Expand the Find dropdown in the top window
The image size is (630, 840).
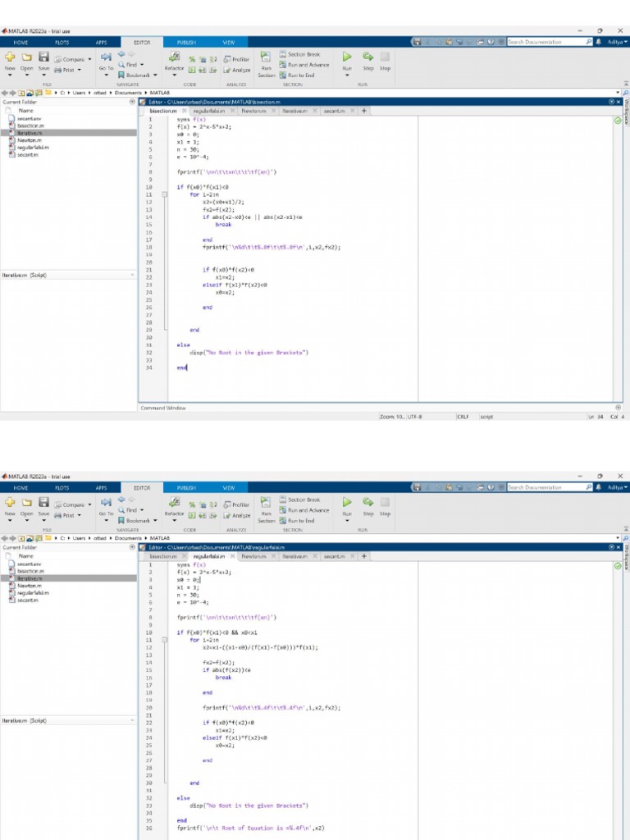point(142,64)
